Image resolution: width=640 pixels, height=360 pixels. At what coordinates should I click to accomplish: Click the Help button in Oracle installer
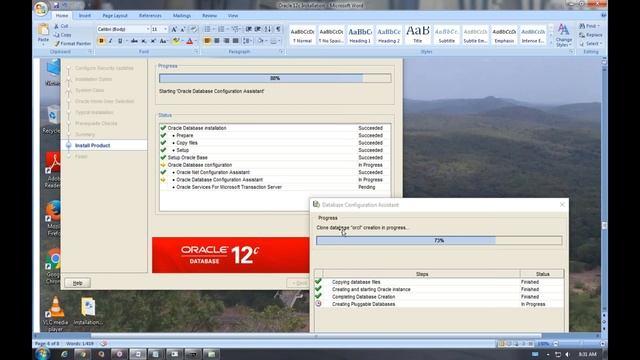[x=78, y=283]
